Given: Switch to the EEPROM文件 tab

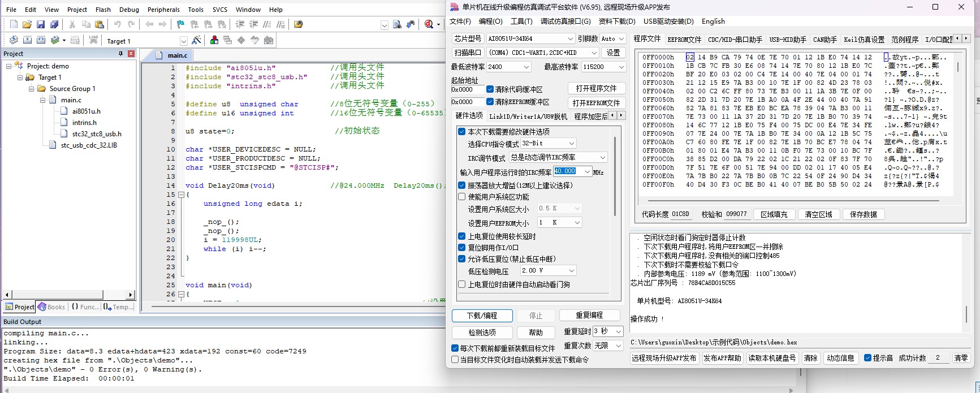Looking at the screenshot, I should (684, 40).
